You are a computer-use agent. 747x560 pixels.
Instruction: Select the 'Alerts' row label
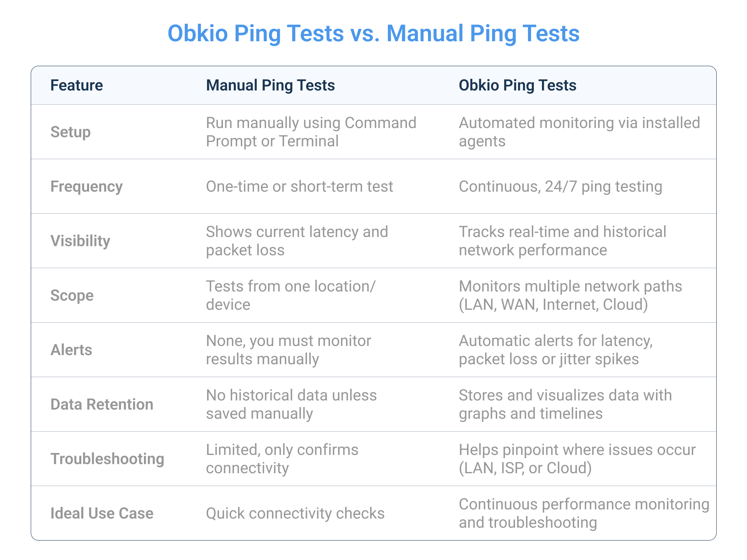coord(71,350)
